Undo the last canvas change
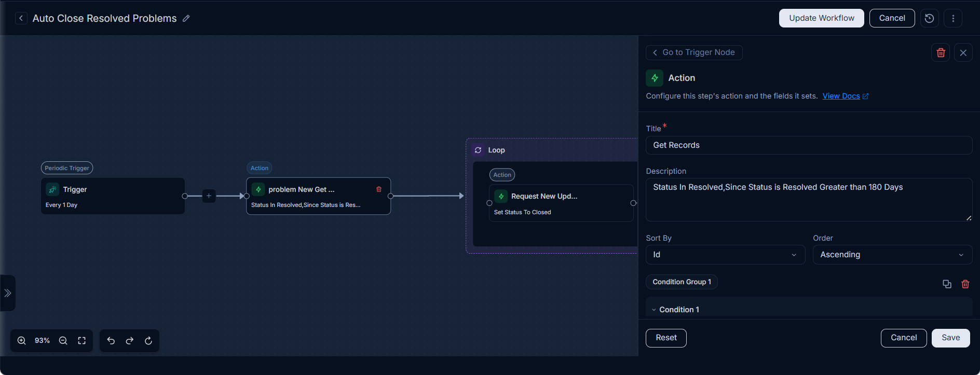The width and height of the screenshot is (980, 375). tap(111, 341)
